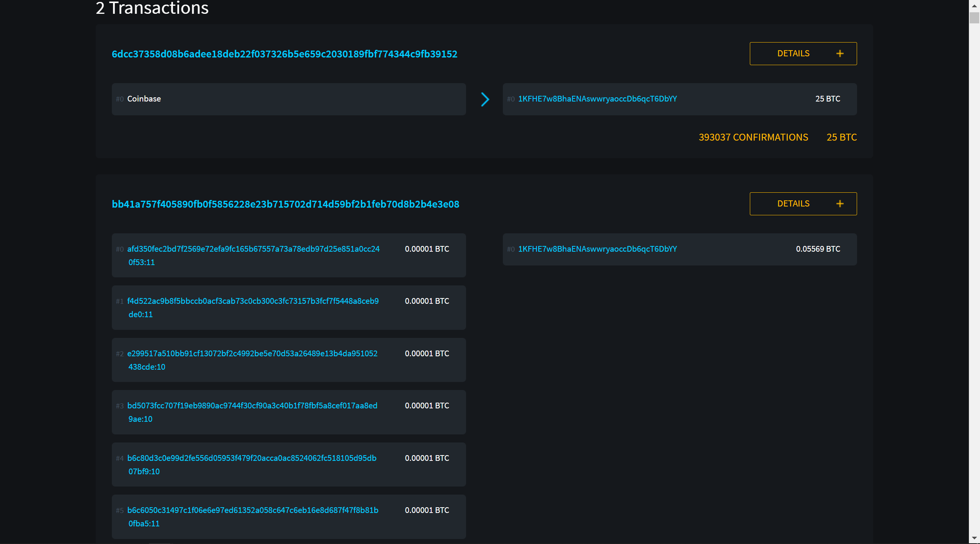Open input #5 b6c6050c3149 outpoint link
Screen dimensions: 980x544
coord(252,510)
